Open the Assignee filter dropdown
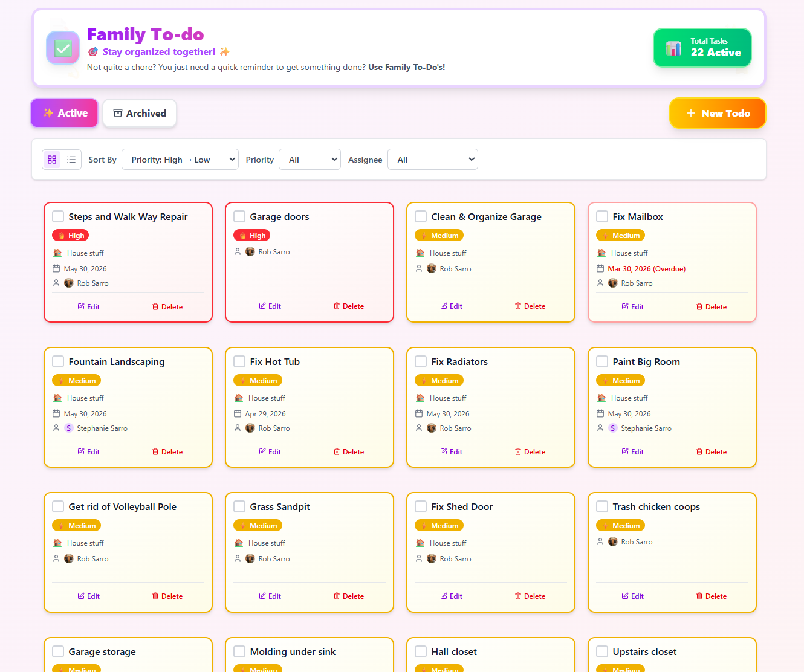Viewport: 804px width, 672px height. pyautogui.click(x=433, y=160)
